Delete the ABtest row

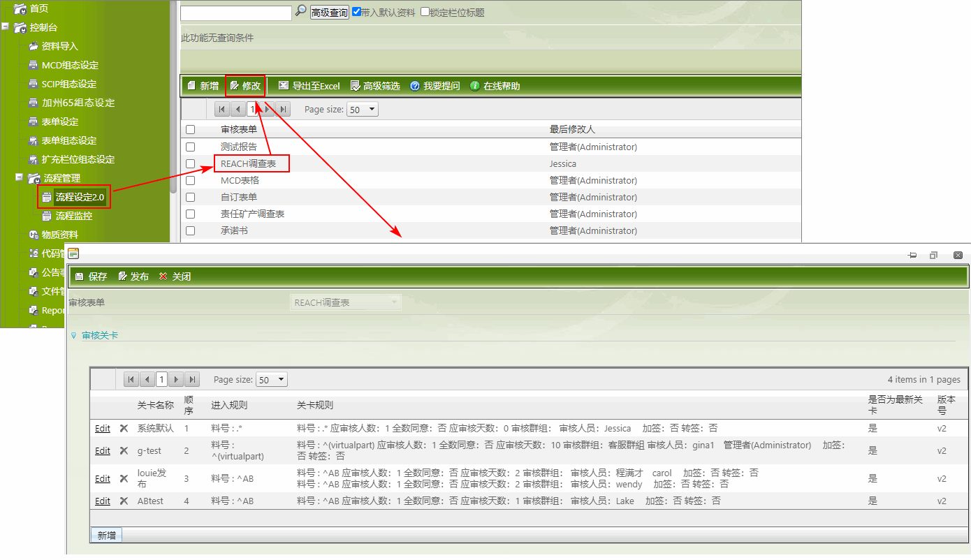tap(124, 501)
